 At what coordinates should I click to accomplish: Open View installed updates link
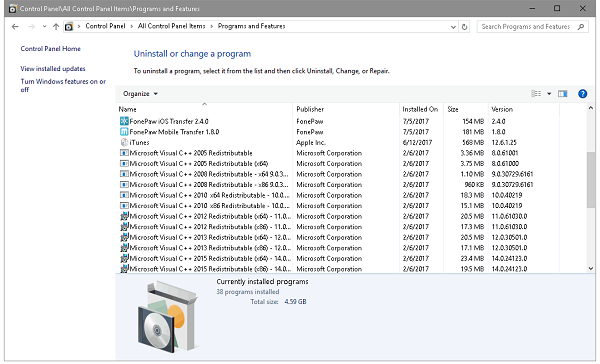[x=53, y=69]
